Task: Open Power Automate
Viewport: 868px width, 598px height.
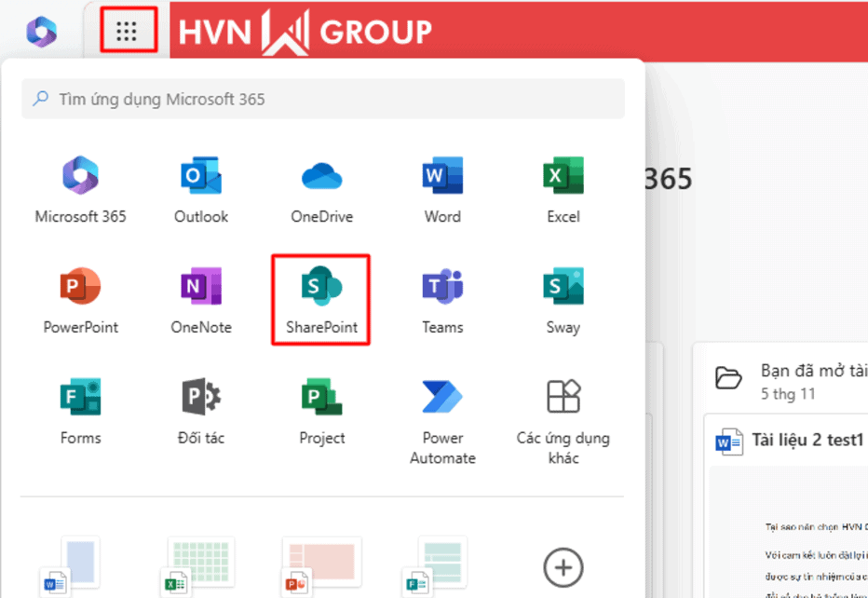Action: point(443,422)
